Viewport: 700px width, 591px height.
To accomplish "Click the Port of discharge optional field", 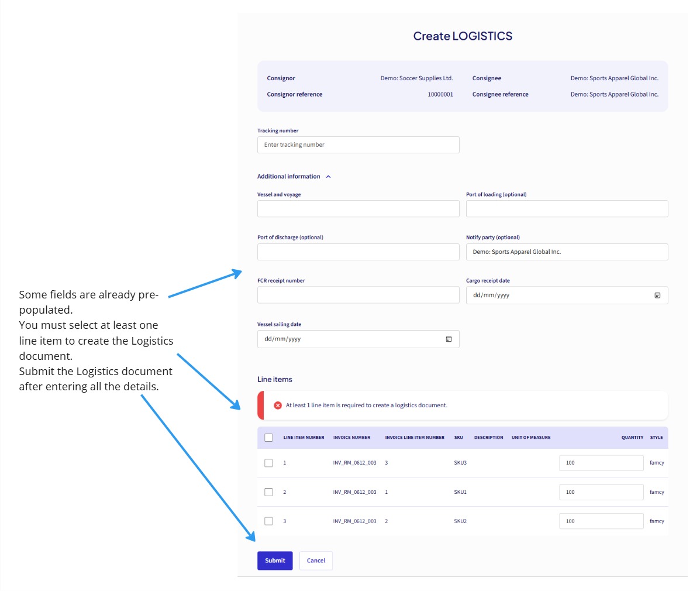I will click(x=358, y=252).
